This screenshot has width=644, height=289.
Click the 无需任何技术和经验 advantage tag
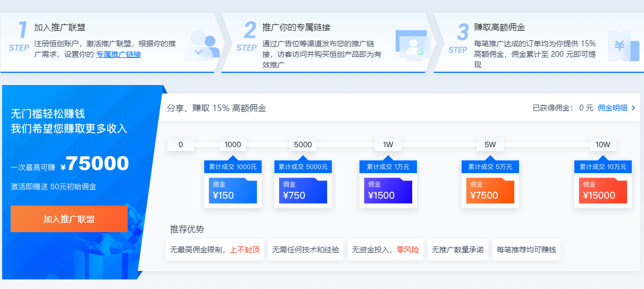(306, 250)
